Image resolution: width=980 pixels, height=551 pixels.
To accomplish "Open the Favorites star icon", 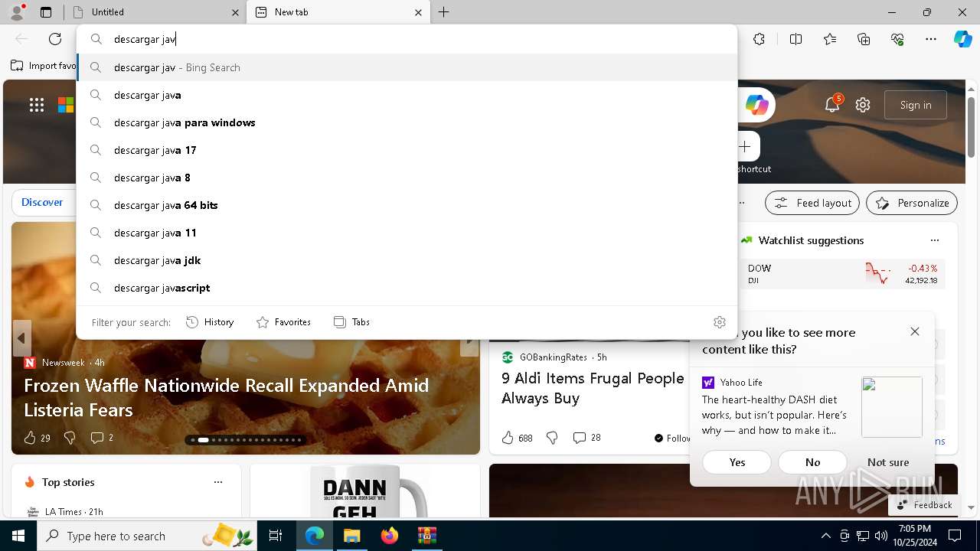I will coord(830,39).
